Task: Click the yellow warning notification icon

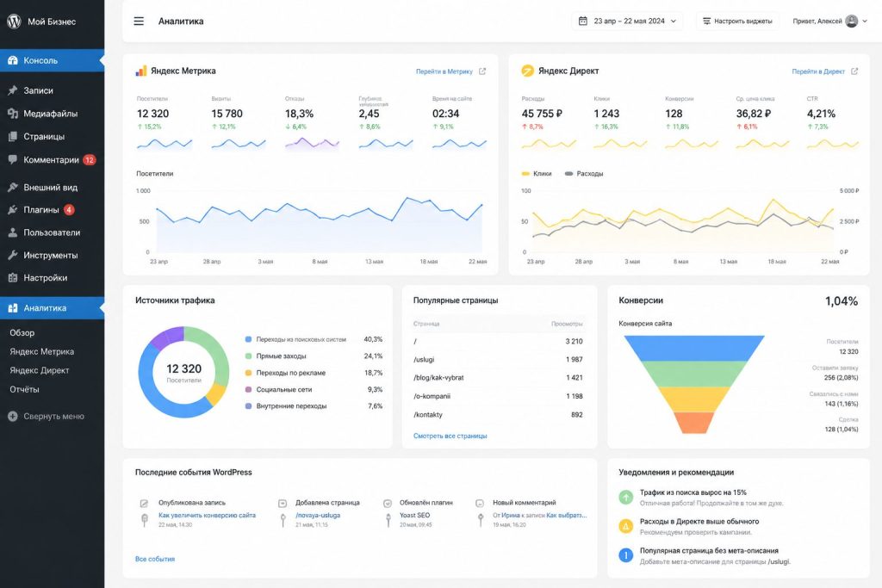Action: pos(625,526)
